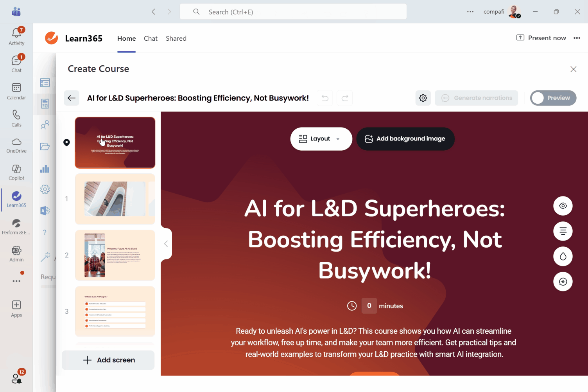588x392 pixels.
Task: Click the narration audio bubble icon
Action: point(563,282)
